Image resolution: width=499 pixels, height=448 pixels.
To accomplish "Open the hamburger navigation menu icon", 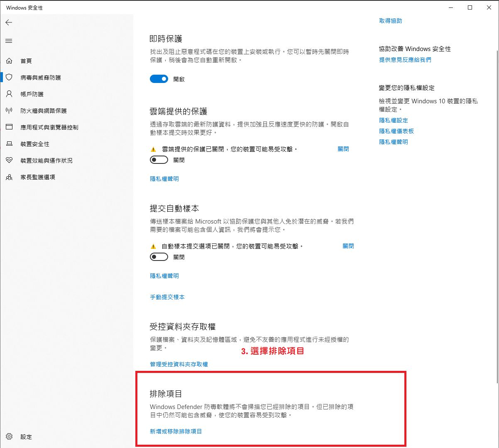I will coord(9,41).
